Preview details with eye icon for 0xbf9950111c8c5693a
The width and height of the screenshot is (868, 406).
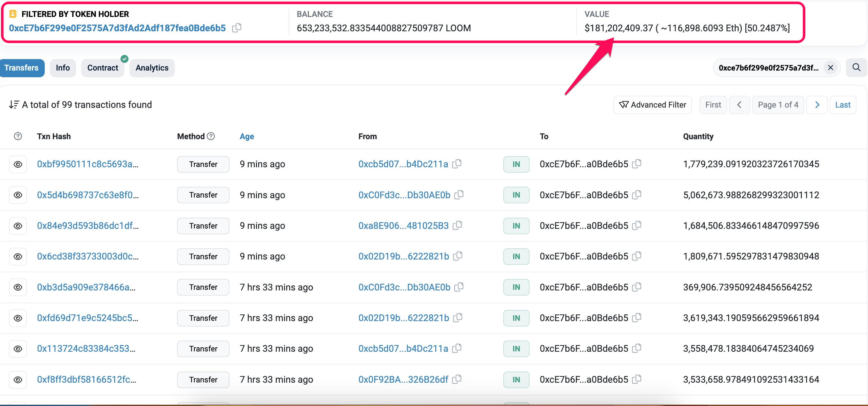[x=18, y=164]
